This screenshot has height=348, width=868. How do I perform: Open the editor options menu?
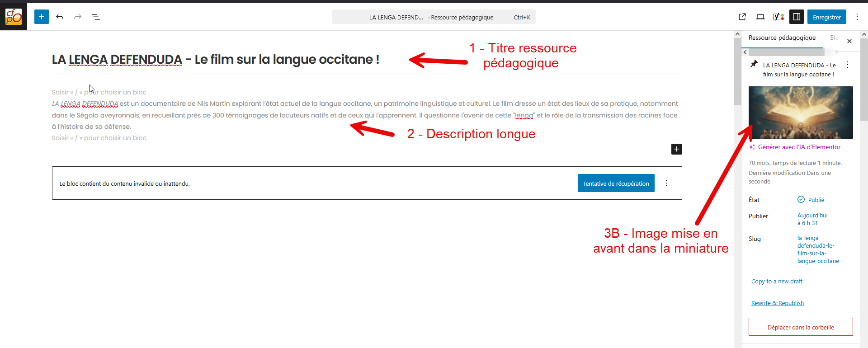[857, 17]
